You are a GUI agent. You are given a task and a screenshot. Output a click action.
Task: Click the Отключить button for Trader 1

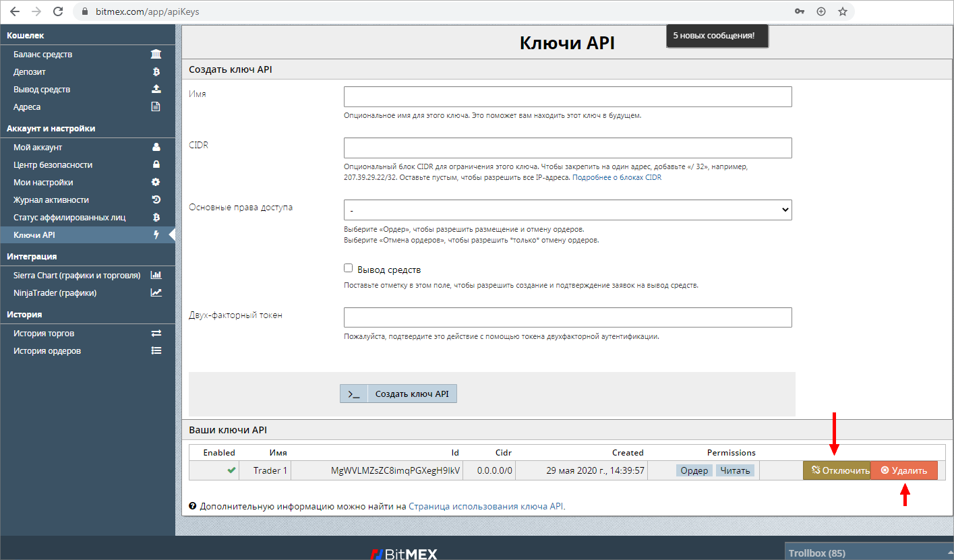tap(836, 470)
